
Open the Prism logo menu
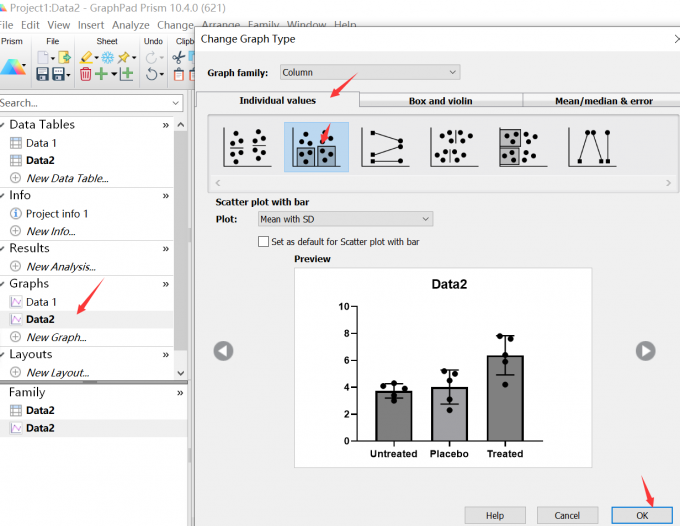[13, 67]
